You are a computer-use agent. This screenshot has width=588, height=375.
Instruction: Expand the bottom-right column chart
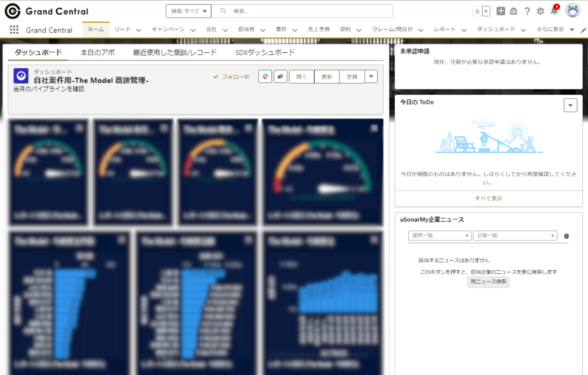point(374,239)
